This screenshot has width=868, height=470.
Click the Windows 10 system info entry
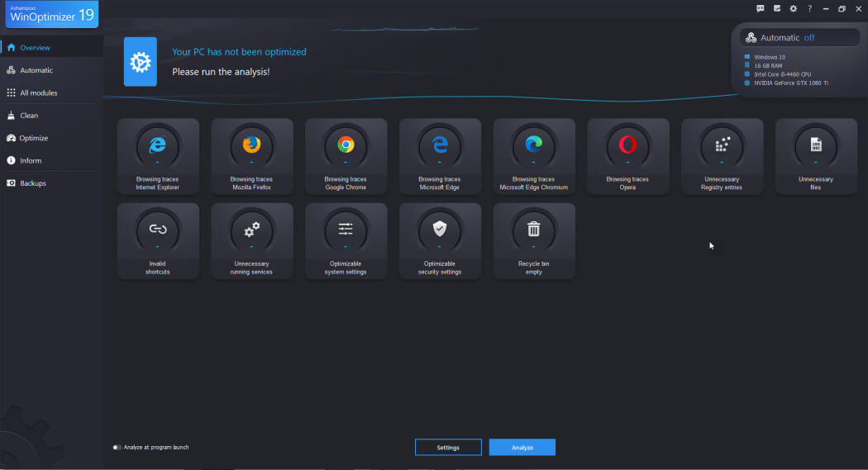pos(765,57)
